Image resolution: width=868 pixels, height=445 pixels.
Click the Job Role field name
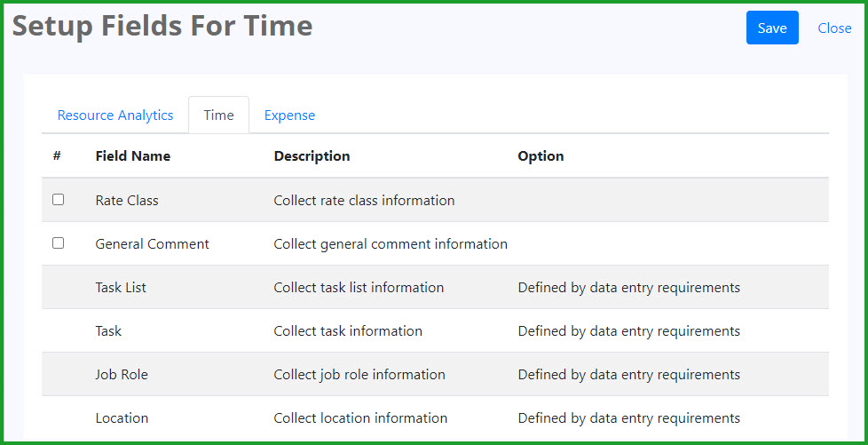(122, 375)
